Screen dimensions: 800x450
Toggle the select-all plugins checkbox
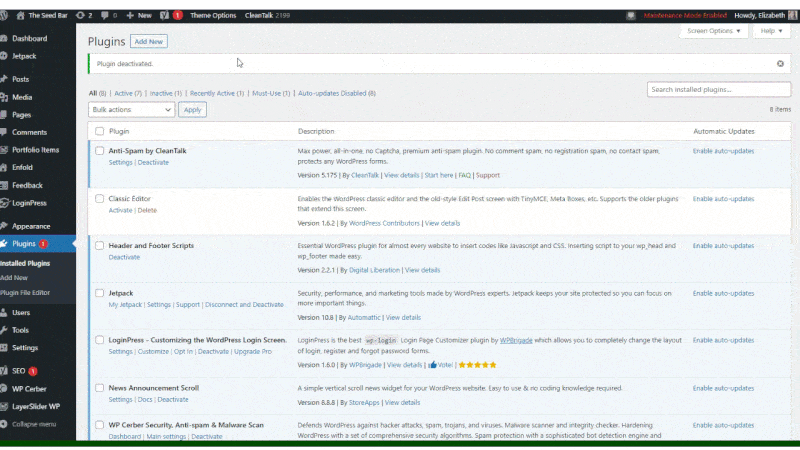pyautogui.click(x=99, y=131)
